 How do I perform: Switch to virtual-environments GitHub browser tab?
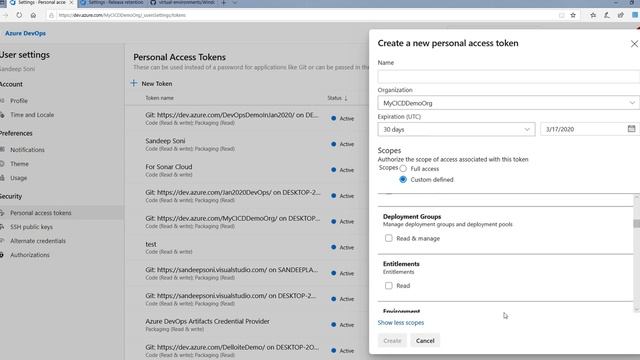tap(184, 3)
